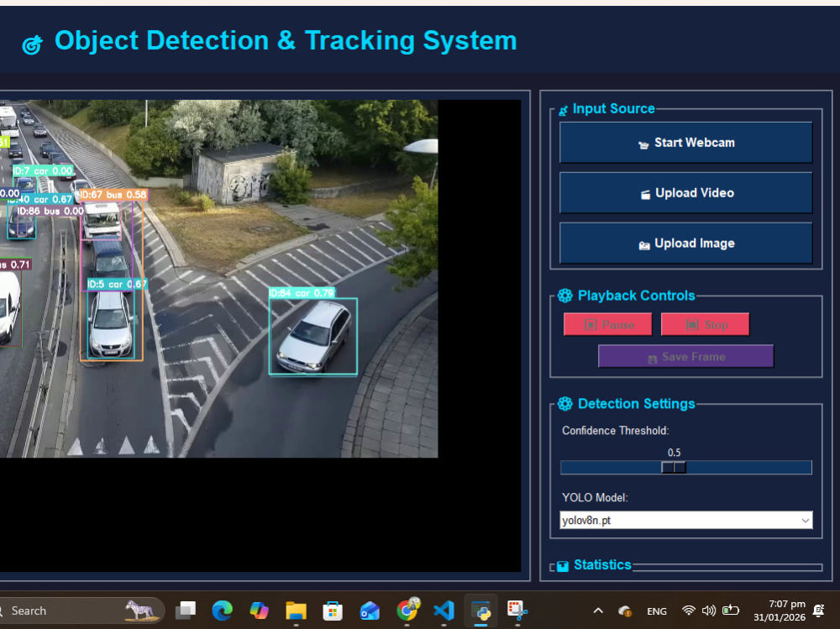The height and width of the screenshot is (629, 840).
Task: Open Snipping Tool from the taskbar
Action: click(517, 611)
